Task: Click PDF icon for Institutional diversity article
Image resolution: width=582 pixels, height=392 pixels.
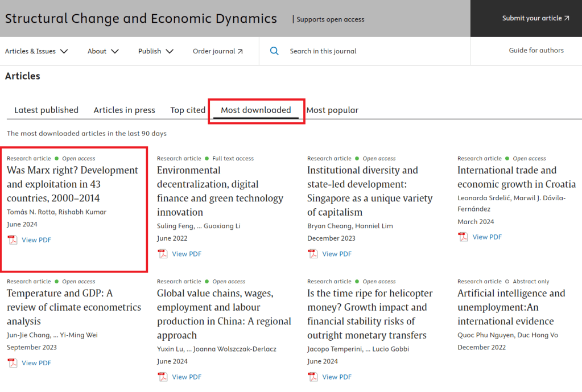Action: (313, 254)
